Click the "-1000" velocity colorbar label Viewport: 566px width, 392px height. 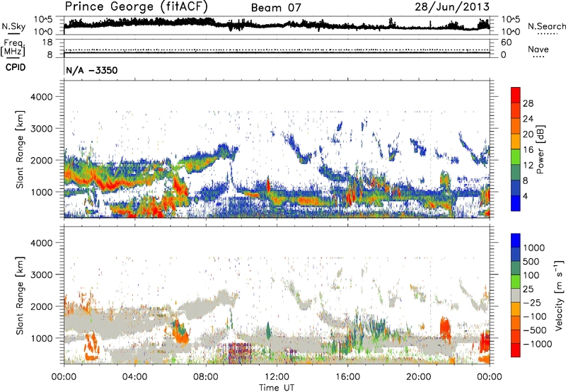click(x=538, y=344)
